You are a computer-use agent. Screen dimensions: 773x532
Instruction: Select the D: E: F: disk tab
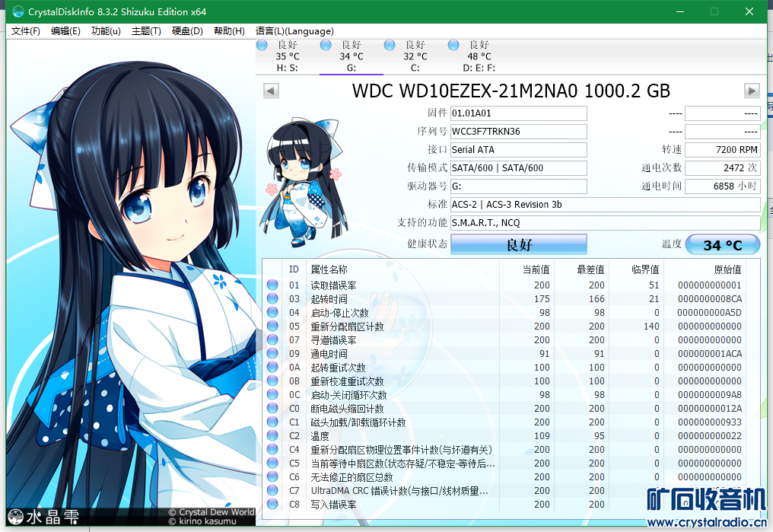coord(479,56)
